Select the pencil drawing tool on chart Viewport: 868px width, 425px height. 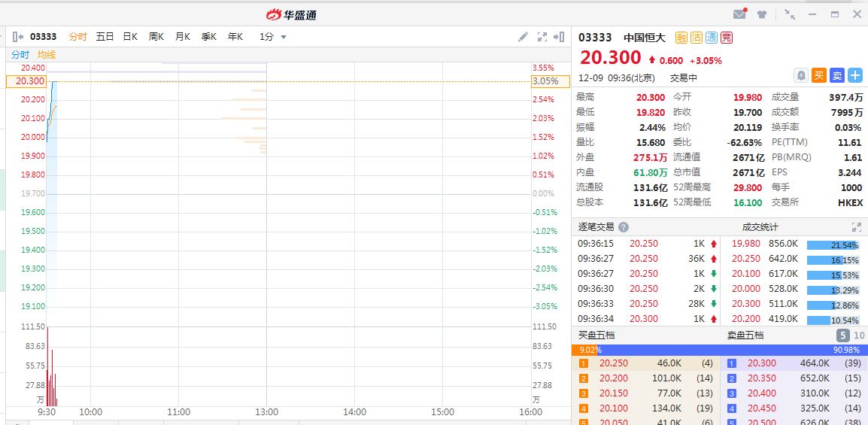[x=524, y=37]
